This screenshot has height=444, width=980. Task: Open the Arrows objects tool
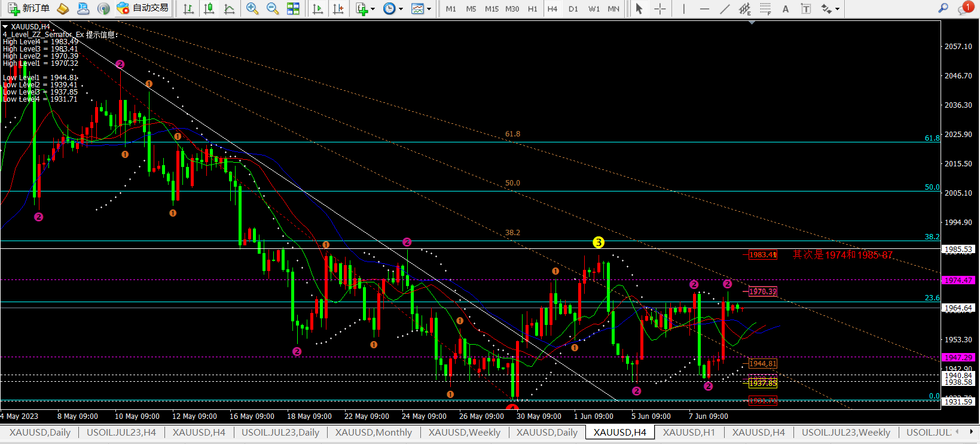click(x=826, y=8)
